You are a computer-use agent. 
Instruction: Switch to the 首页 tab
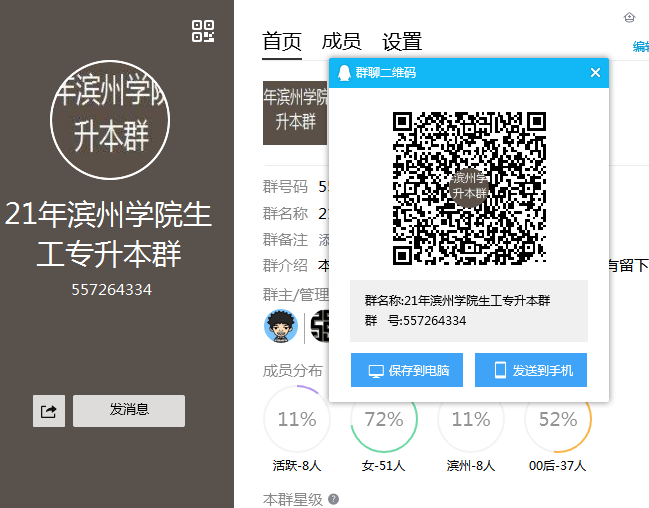282,42
